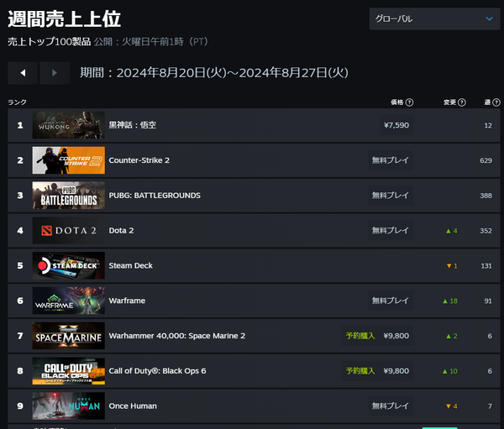Open the Steam Deck thumbnail
504x429 pixels.
point(69,265)
